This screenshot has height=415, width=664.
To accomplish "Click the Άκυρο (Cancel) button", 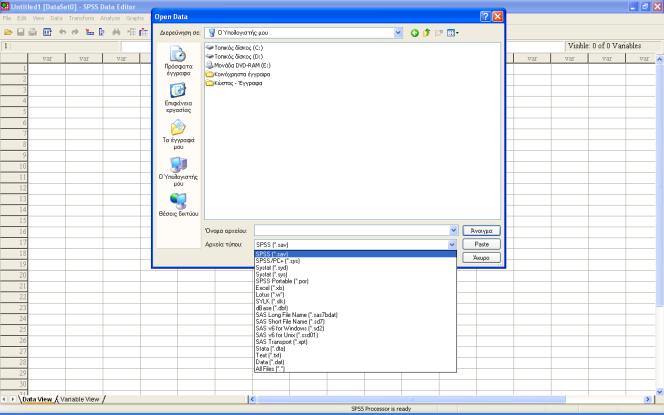I will point(481,257).
